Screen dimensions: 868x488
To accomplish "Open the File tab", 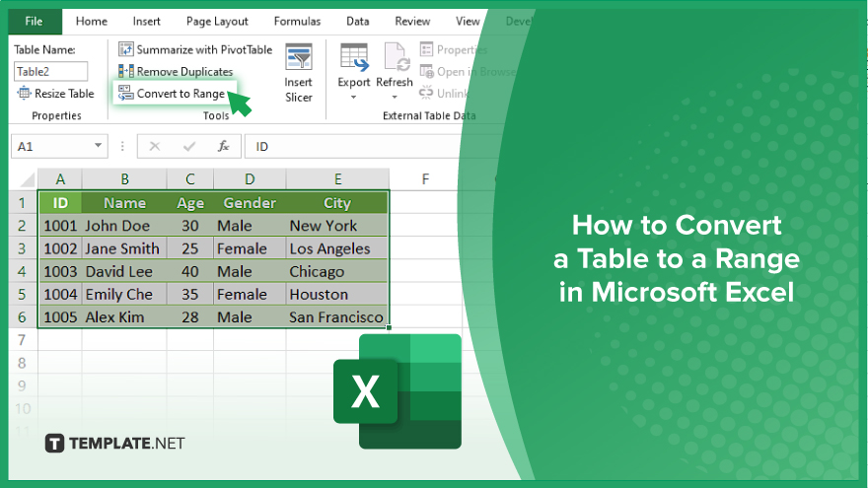I will tap(35, 22).
